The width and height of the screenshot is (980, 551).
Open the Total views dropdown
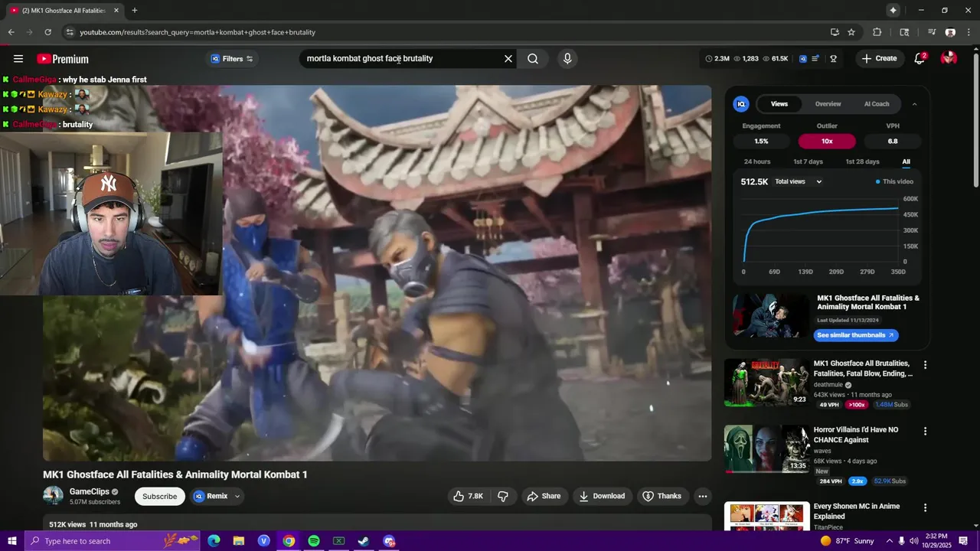(x=799, y=181)
